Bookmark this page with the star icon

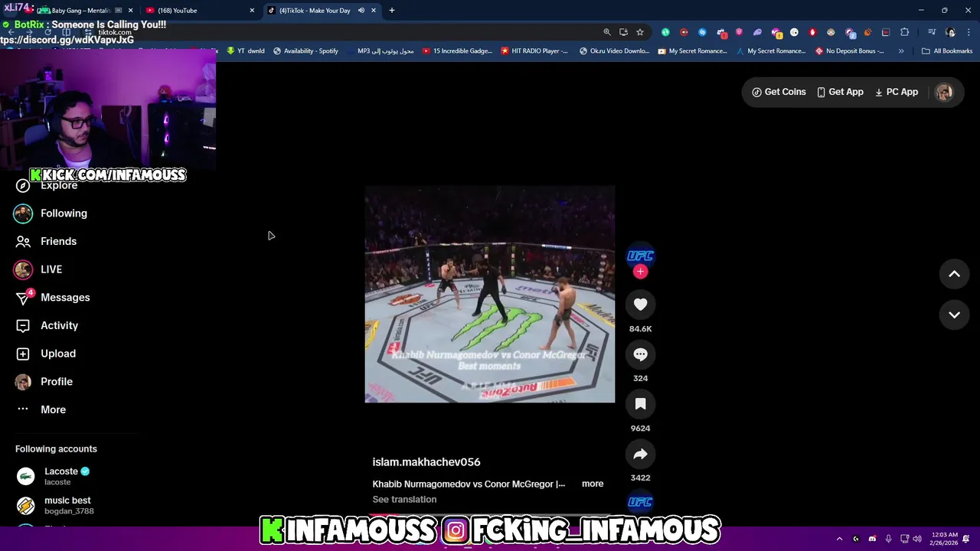click(x=640, y=32)
